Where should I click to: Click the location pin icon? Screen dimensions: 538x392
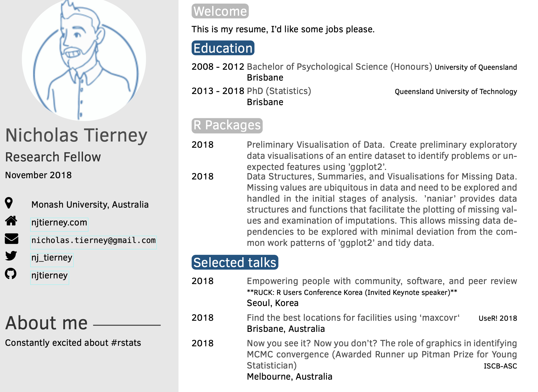pyautogui.click(x=9, y=203)
